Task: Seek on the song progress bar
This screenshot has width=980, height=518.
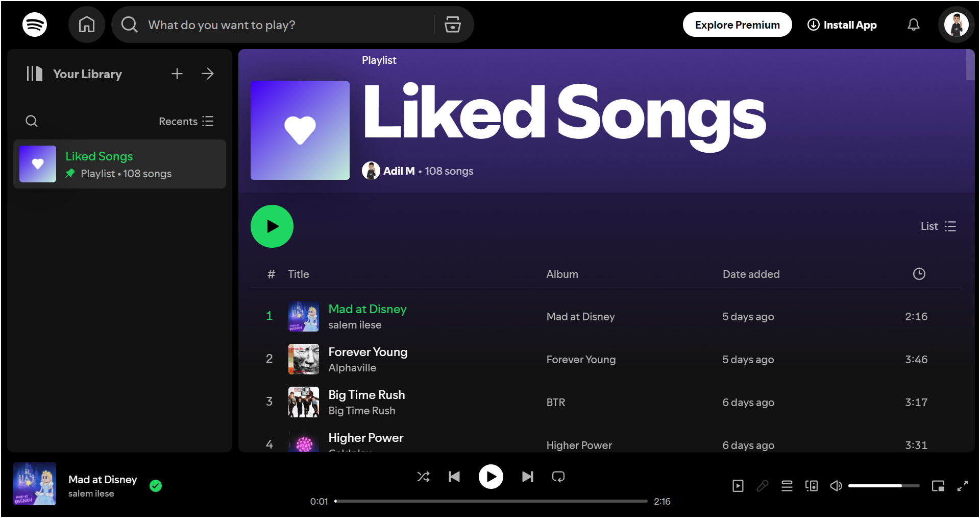Action: [x=491, y=501]
